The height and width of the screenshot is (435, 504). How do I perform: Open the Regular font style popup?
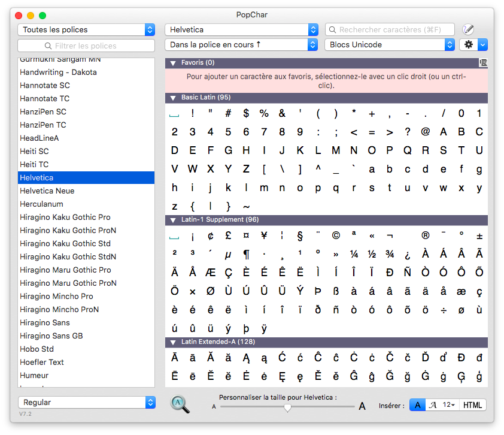point(86,403)
